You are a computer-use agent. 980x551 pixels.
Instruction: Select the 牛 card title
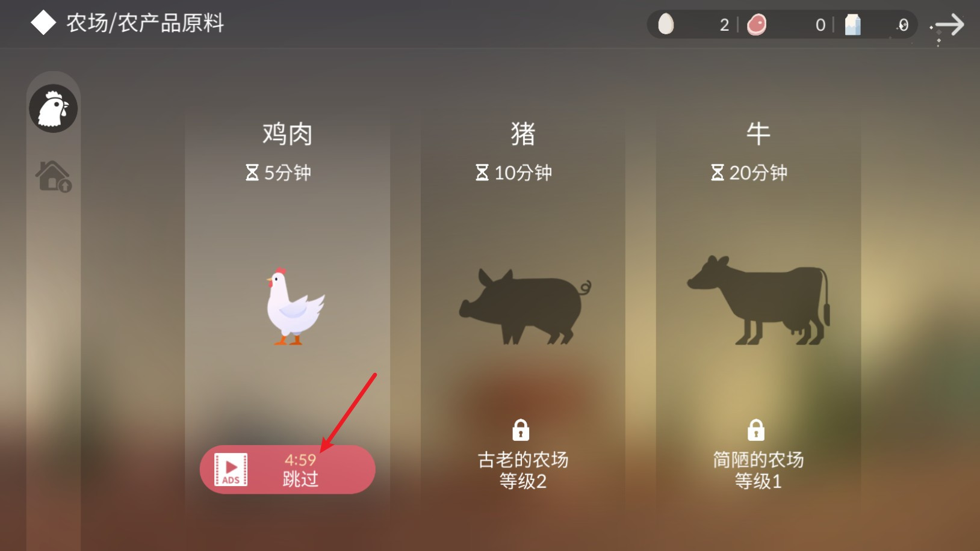point(758,134)
